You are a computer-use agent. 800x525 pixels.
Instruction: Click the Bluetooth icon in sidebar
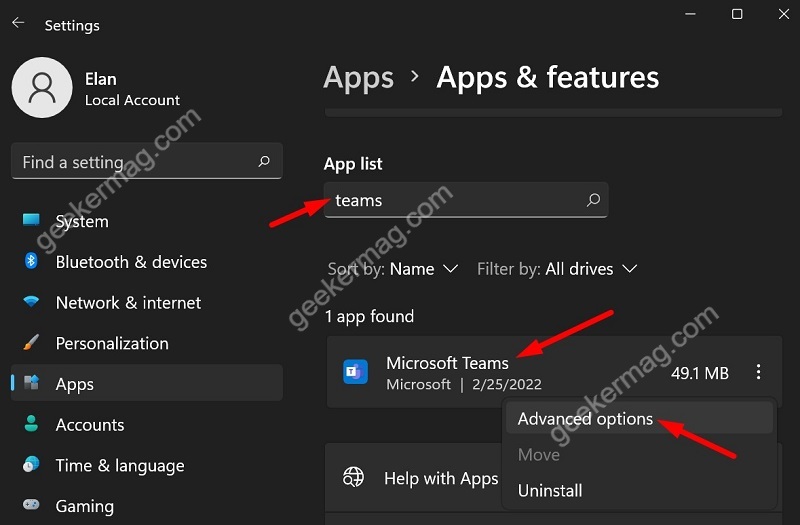(31, 261)
